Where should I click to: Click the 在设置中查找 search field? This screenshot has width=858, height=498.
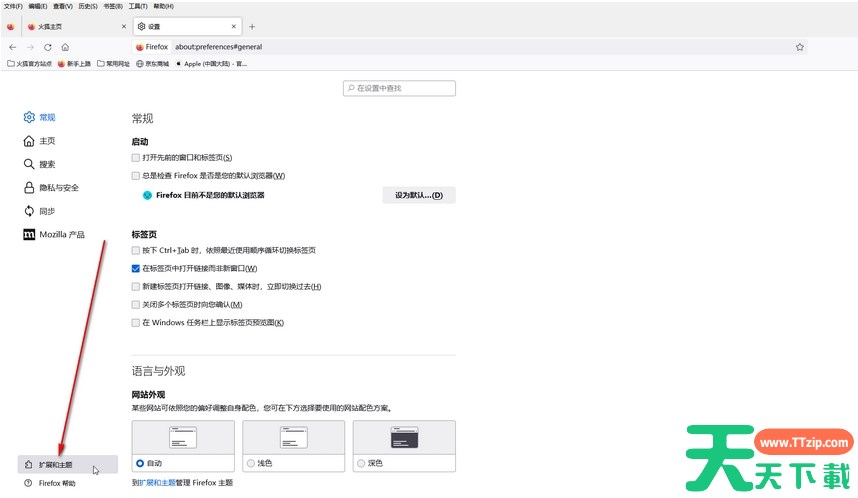pos(399,88)
